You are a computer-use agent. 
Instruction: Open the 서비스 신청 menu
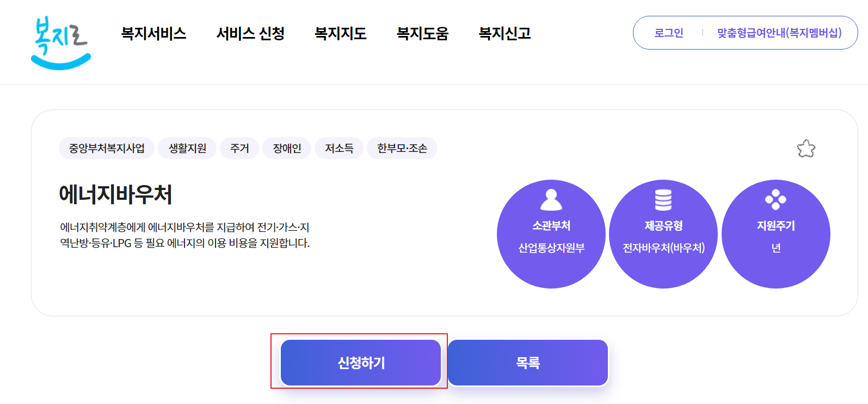(250, 34)
